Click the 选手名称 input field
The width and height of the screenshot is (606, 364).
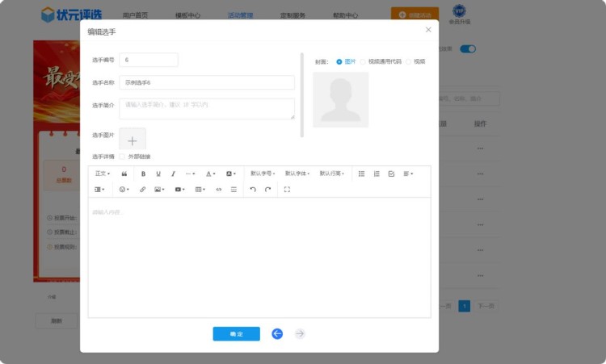(206, 82)
